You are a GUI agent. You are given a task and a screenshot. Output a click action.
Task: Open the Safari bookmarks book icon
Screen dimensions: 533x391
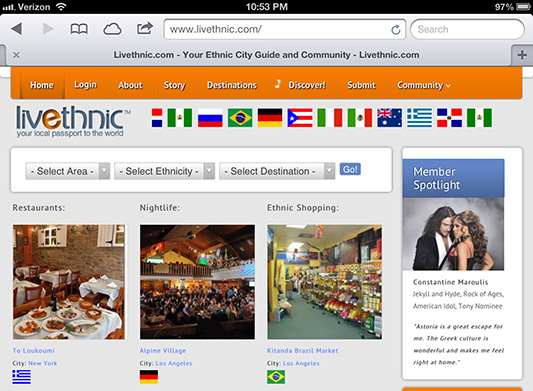[79, 29]
